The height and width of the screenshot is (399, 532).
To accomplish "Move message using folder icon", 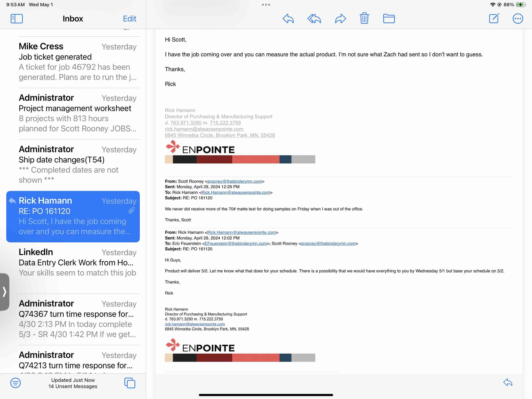I will click(x=389, y=19).
